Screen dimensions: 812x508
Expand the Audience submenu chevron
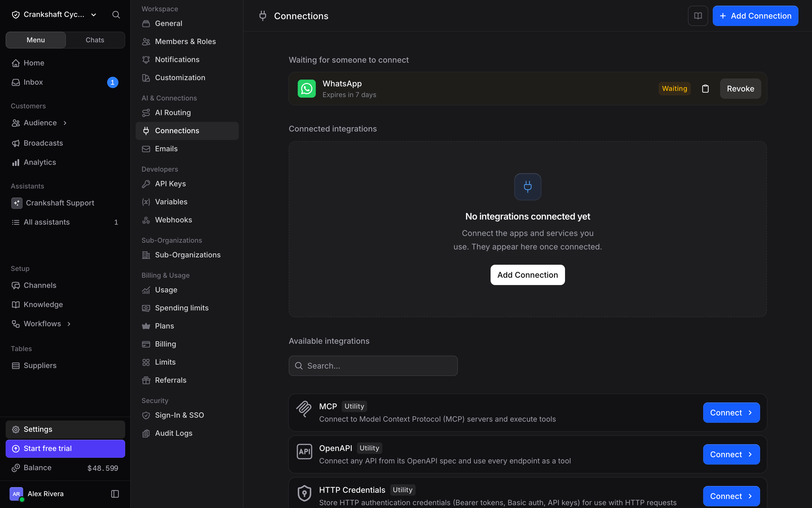click(65, 123)
